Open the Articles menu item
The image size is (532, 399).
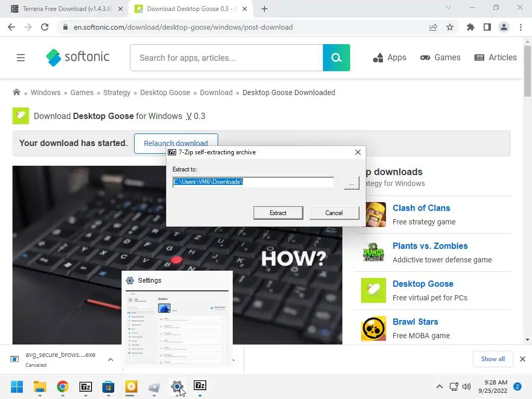click(495, 58)
